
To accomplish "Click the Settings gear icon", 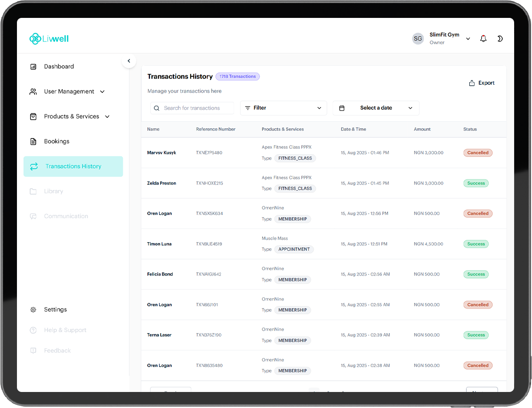I will coord(33,310).
